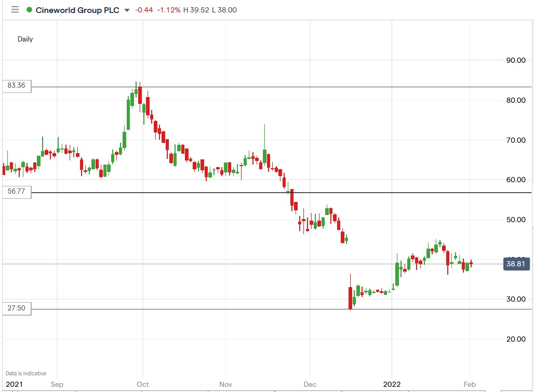534x392 pixels.
Task: Click the -1.12% percentage change value
Action: coord(169,10)
